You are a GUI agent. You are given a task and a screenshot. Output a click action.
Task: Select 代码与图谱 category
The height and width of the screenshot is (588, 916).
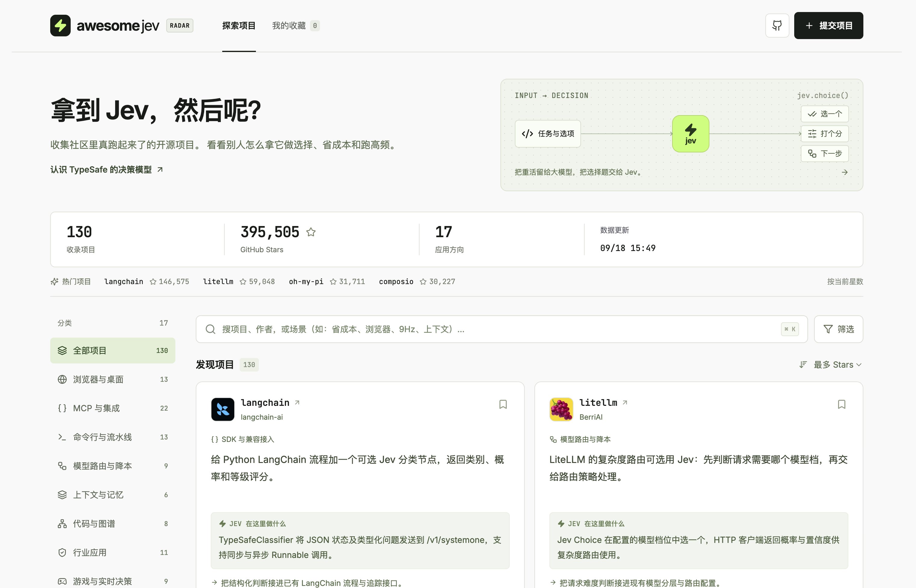(x=113, y=524)
